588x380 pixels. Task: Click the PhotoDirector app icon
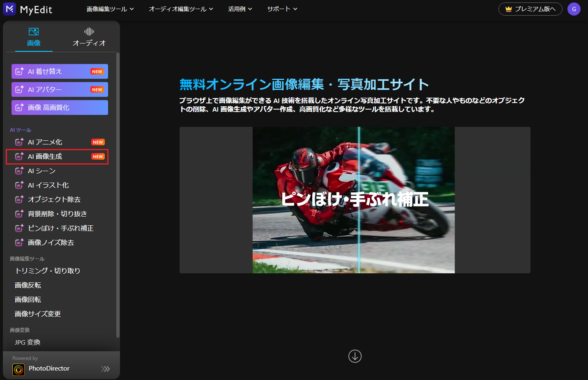click(x=18, y=370)
